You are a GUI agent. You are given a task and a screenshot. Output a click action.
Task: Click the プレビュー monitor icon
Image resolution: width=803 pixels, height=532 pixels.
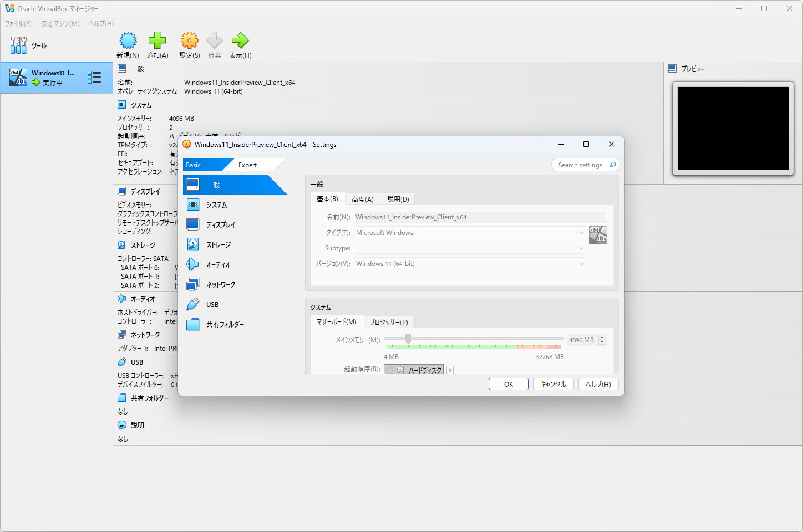point(673,69)
